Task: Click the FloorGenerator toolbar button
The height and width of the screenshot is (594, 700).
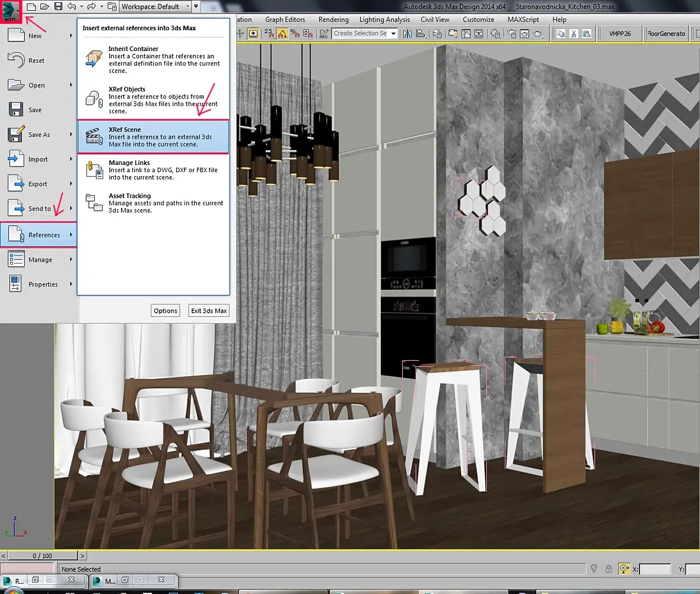Action: coord(666,33)
